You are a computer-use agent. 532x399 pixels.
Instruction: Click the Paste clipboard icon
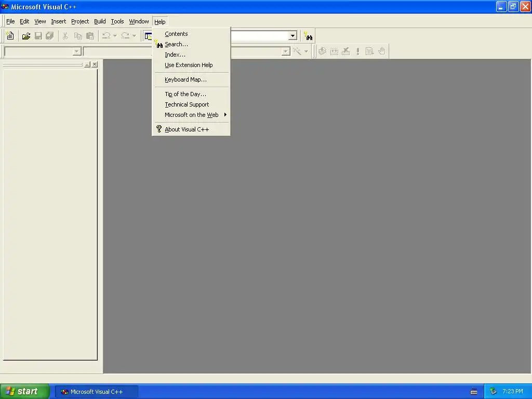pos(90,36)
